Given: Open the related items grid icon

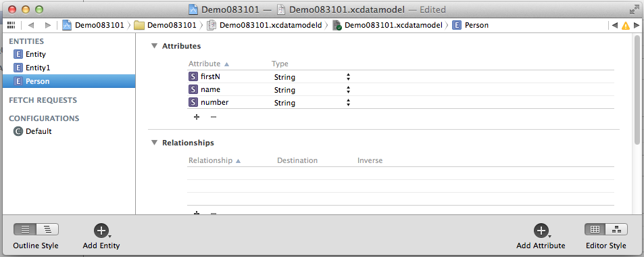Looking at the screenshot, I should [11, 25].
